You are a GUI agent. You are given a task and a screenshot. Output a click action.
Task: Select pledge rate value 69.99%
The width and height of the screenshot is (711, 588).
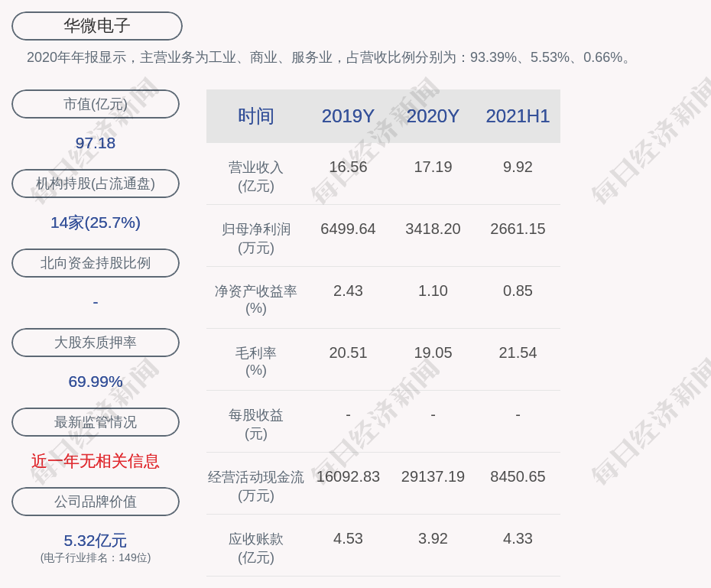tap(96, 382)
